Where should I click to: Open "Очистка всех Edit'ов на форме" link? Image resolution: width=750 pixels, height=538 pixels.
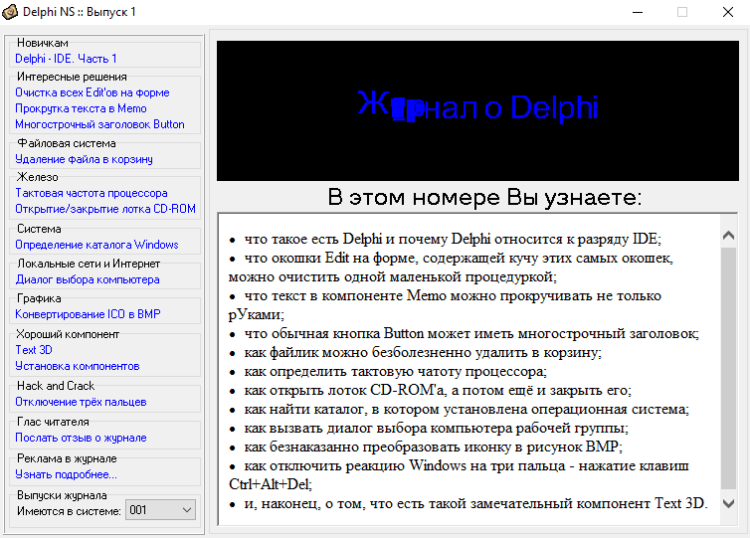92,93
